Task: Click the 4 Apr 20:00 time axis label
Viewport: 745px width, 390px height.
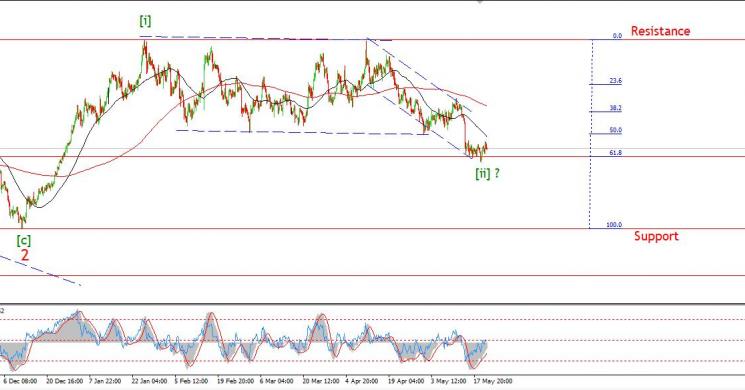Action: coord(362,381)
